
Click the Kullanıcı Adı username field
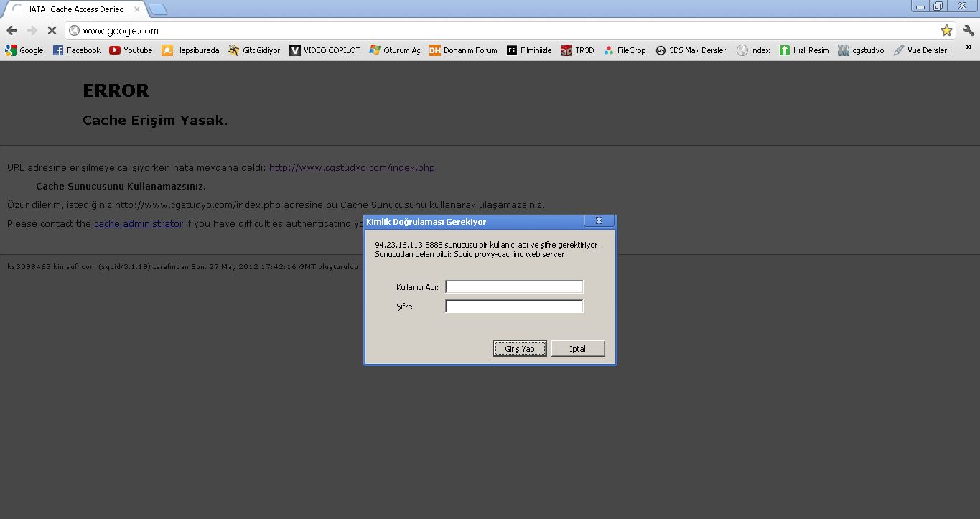pyautogui.click(x=514, y=286)
